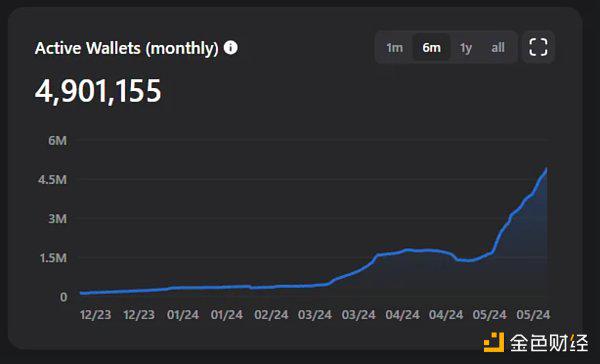Screen dimensions: 600x364
Task: Open the info tooltip beside Active Wallets
Action: (x=230, y=48)
